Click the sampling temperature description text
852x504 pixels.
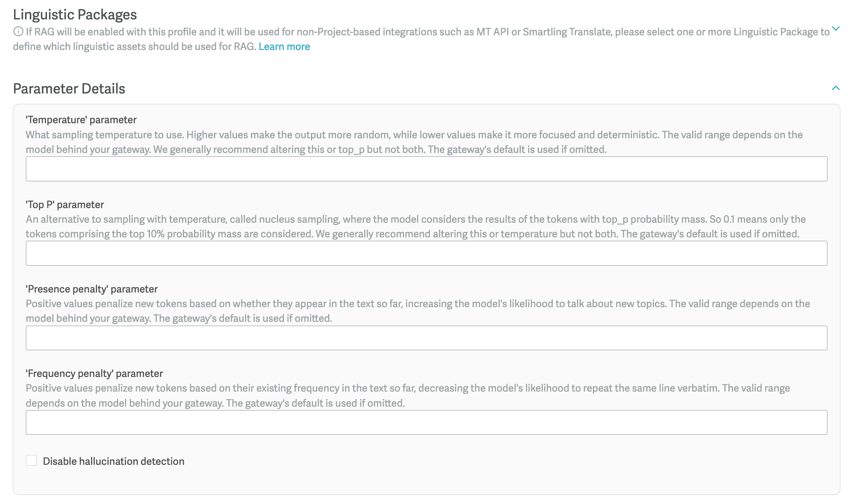(x=414, y=142)
